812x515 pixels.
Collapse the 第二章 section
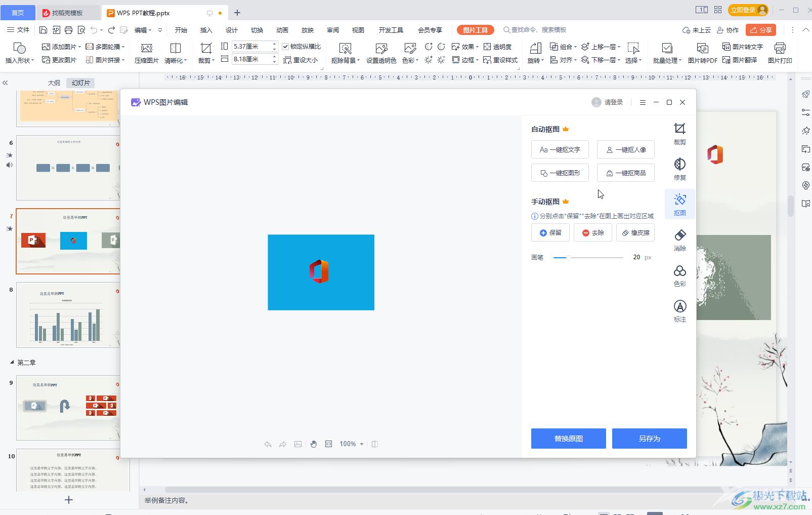coord(12,363)
